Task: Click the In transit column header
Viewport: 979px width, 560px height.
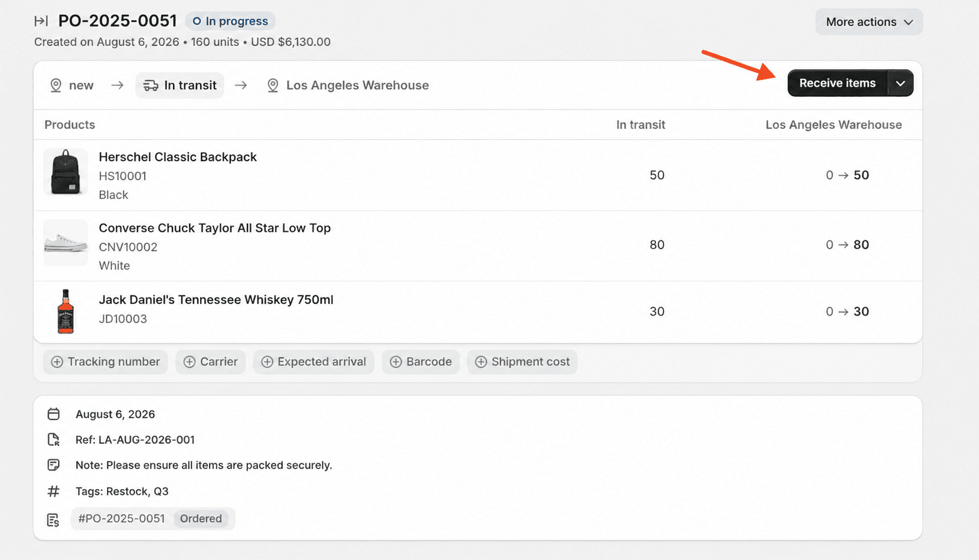Action: [641, 125]
